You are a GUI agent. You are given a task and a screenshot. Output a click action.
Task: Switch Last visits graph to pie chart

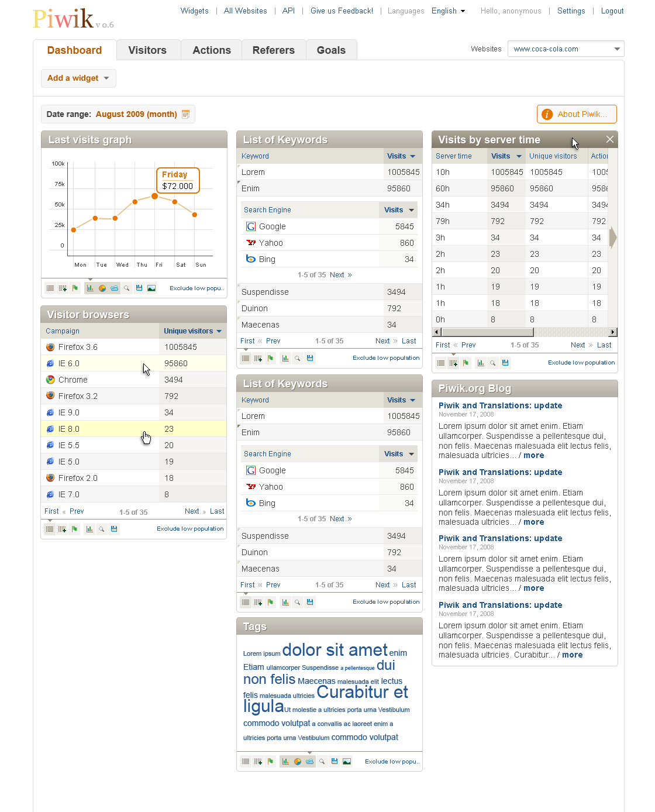pyautogui.click(x=102, y=288)
